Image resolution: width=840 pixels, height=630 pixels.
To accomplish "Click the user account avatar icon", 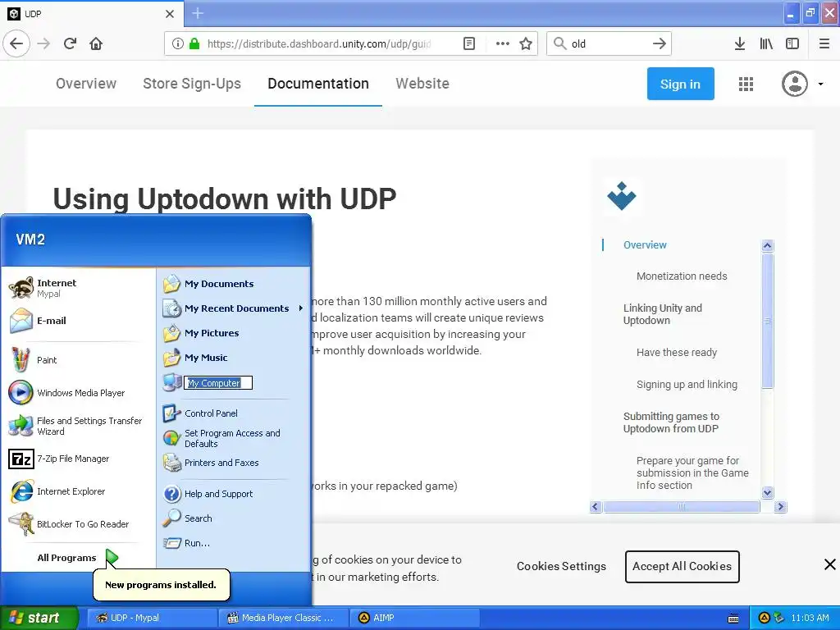I will (794, 84).
